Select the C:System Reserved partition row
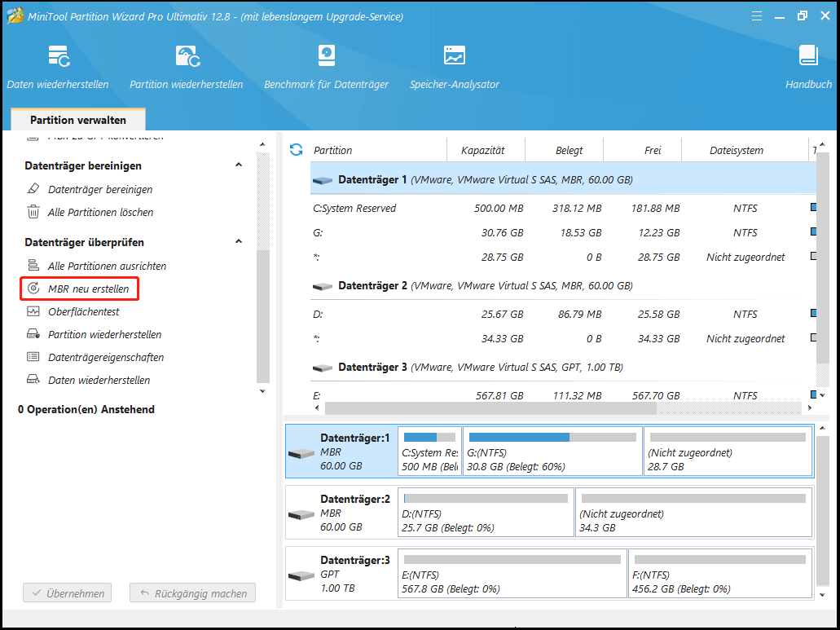 [x=564, y=208]
